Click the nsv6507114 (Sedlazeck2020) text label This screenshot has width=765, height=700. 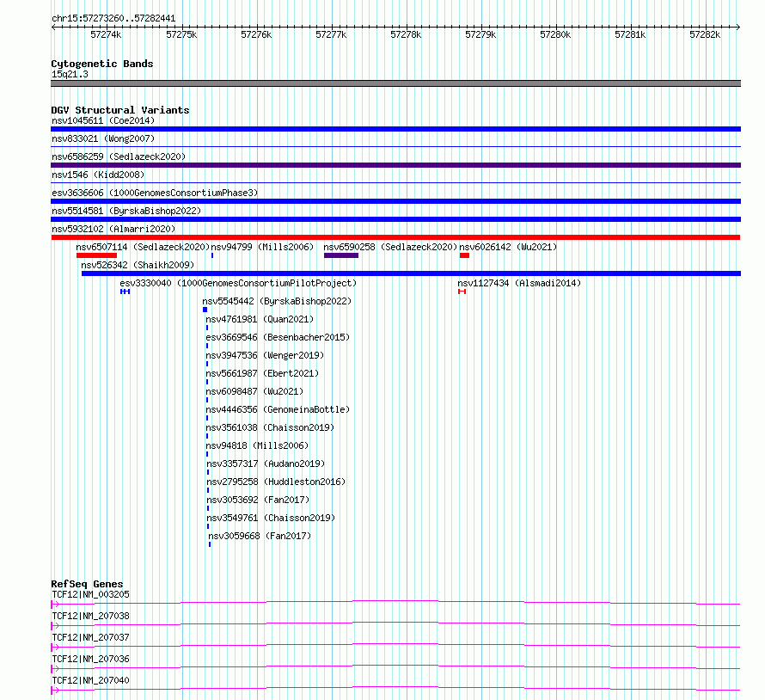(143, 247)
